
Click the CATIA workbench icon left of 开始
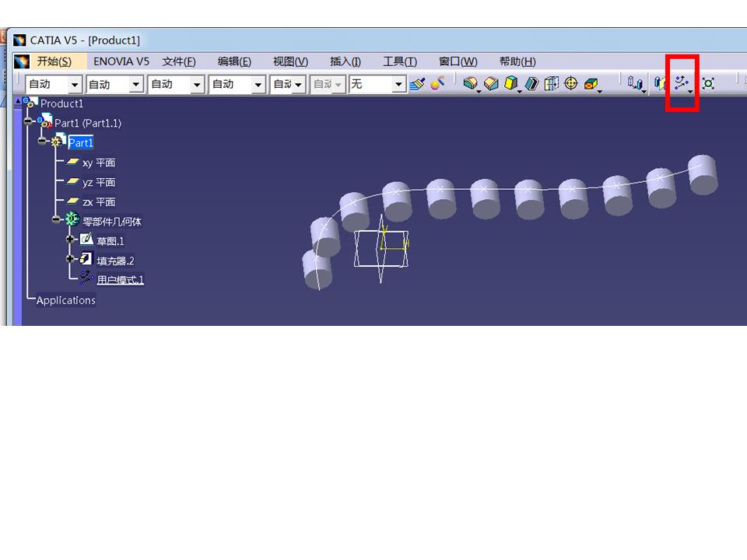pyautogui.click(x=22, y=61)
